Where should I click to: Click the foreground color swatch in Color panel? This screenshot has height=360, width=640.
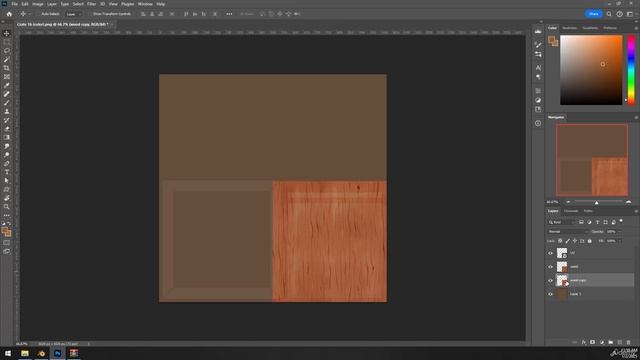552,40
